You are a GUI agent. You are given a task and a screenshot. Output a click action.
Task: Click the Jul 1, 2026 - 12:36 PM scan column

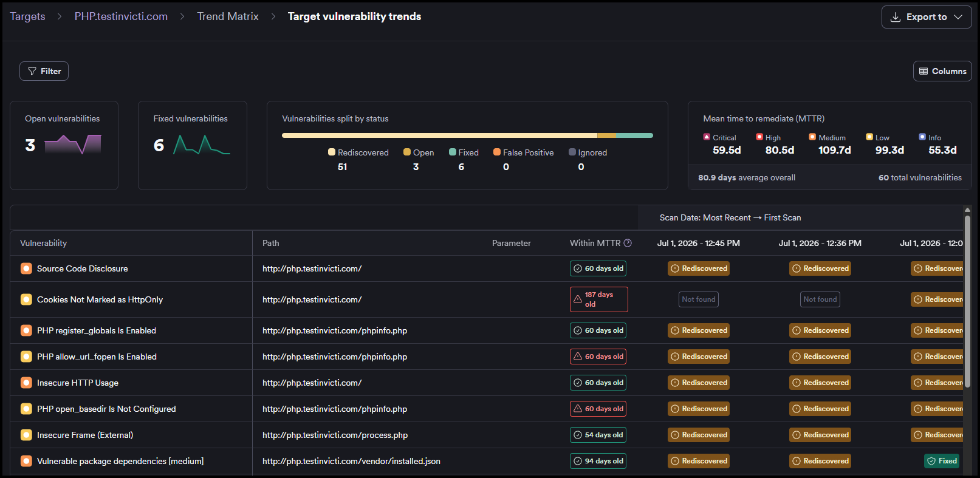[820, 243]
